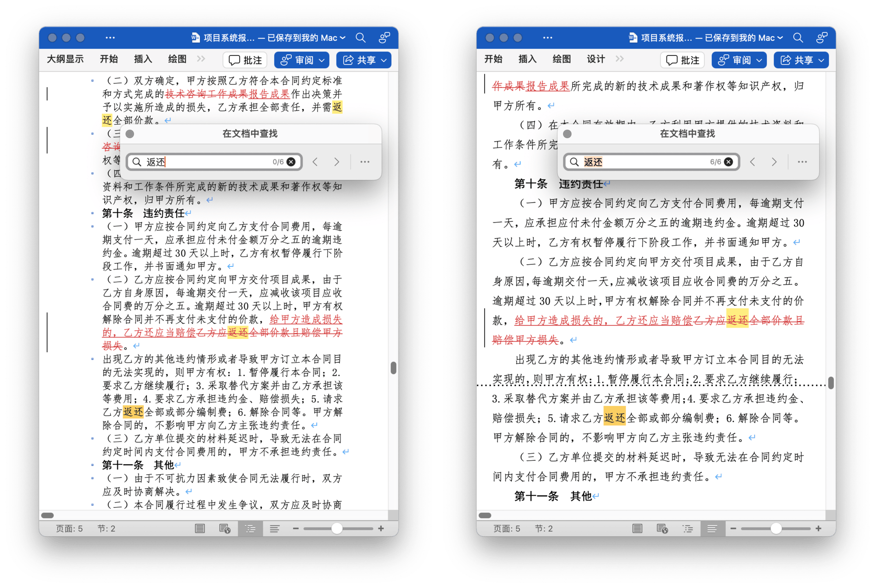The height and width of the screenshot is (588, 875).
Task: Open the 大纲显示 tab in the left window
Action: pos(65,59)
